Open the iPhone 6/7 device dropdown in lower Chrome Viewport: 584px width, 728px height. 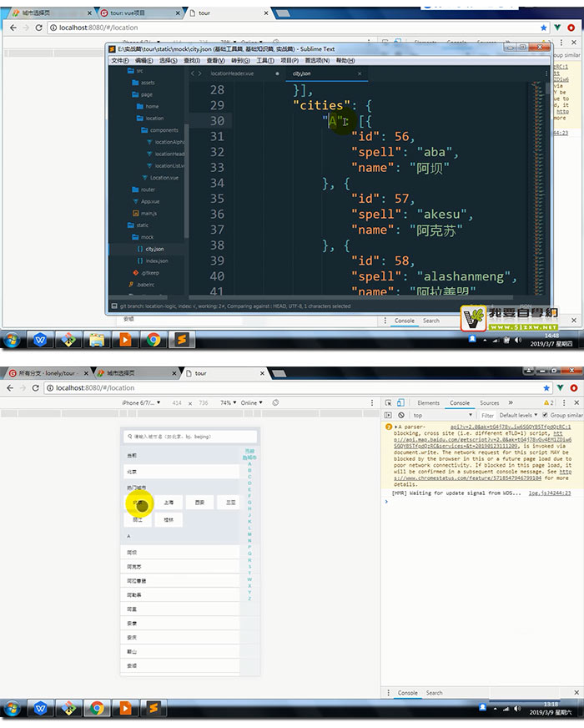coord(141,403)
